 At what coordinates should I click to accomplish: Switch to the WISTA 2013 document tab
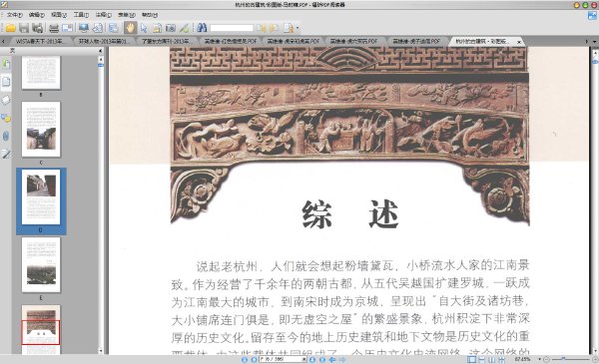point(39,41)
